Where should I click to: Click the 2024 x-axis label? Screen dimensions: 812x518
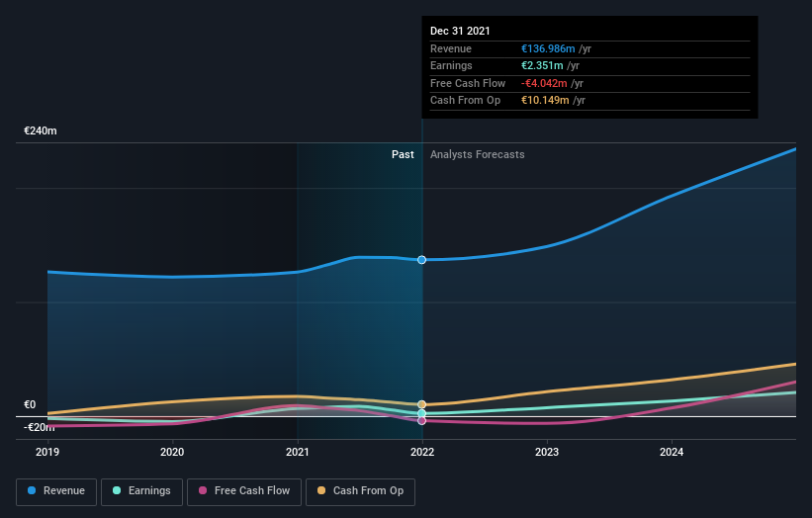click(x=672, y=453)
